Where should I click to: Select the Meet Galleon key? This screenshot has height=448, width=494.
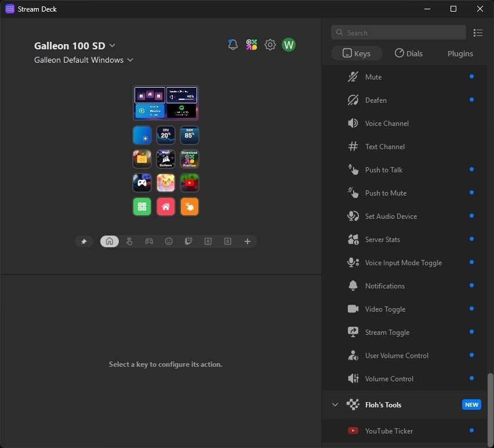pyautogui.click(x=166, y=159)
